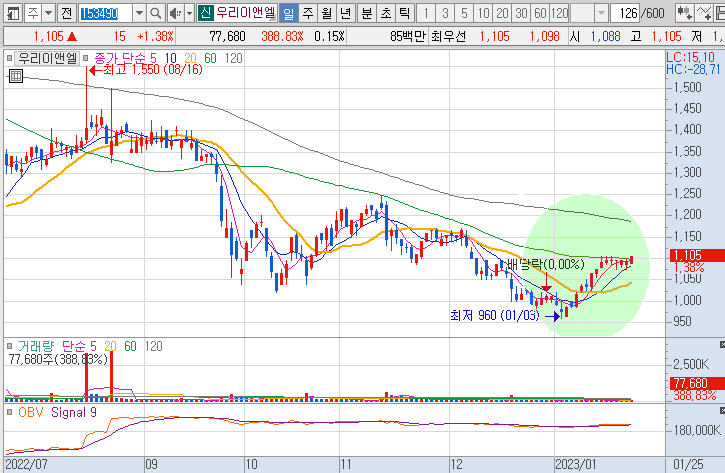
Task: Choose interval 60 button
Action: 540,13
